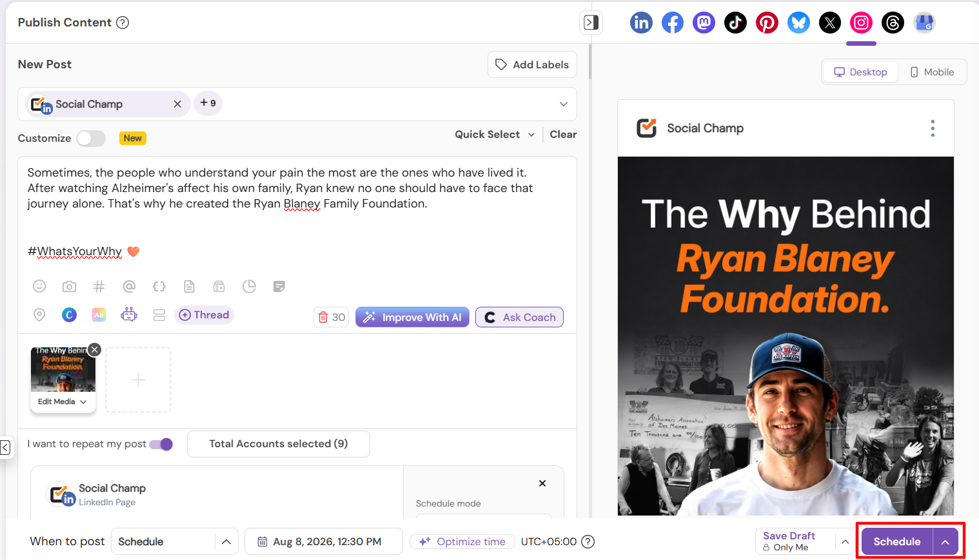Click the Add Labels button

(532, 64)
